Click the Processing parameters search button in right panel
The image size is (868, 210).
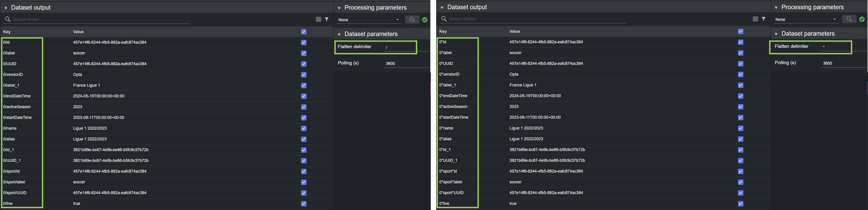[849, 19]
